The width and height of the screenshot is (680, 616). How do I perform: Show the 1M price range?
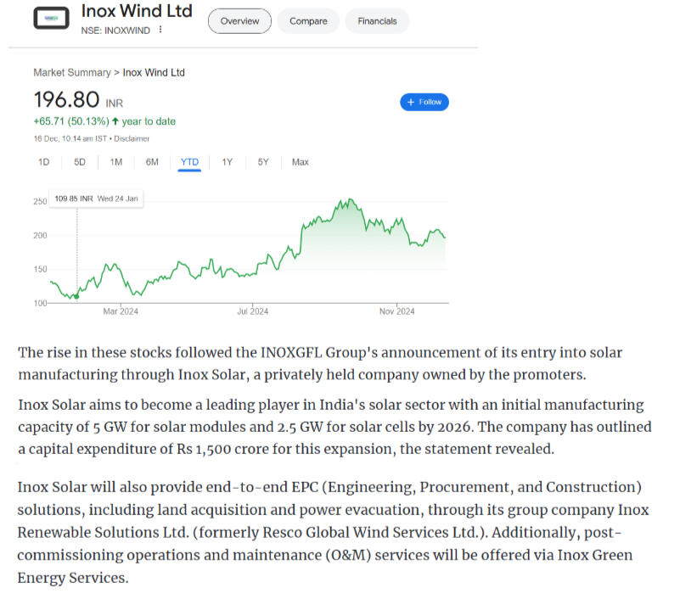[116, 162]
